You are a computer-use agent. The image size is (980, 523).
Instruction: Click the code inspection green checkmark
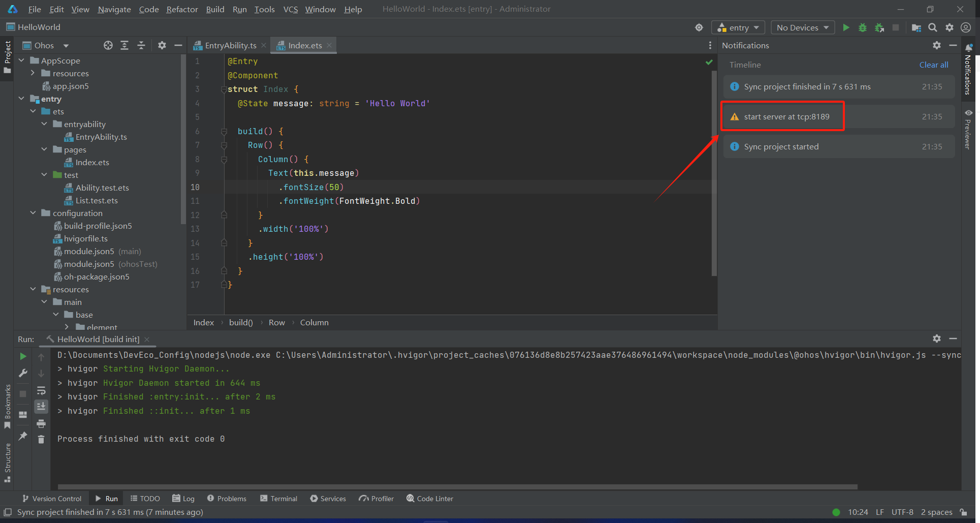pyautogui.click(x=709, y=62)
